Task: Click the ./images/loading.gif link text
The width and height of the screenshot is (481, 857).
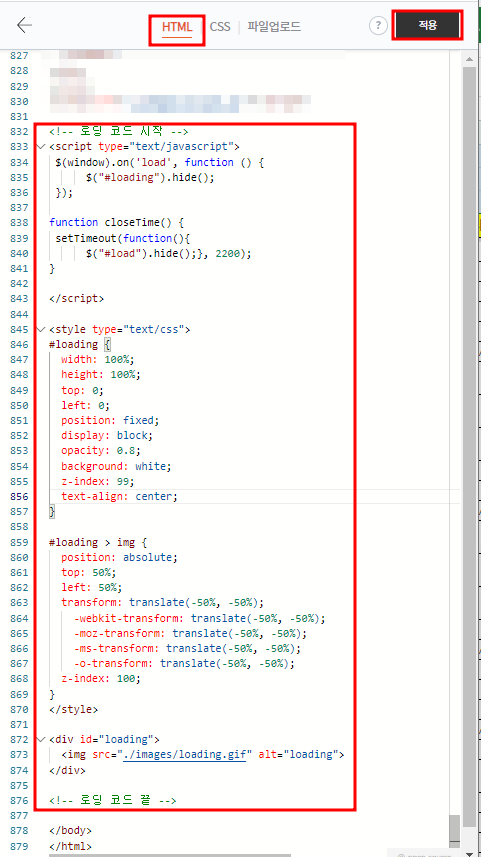Action: (184, 754)
